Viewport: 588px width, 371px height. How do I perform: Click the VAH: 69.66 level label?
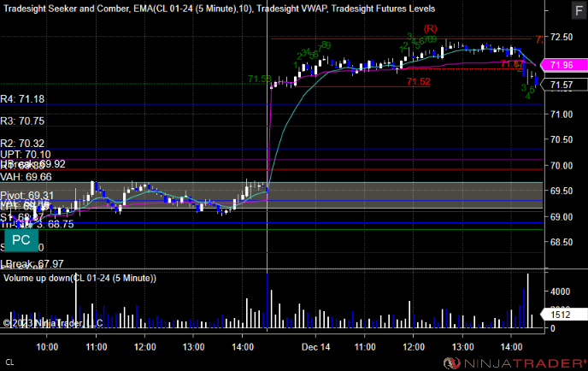26,177
